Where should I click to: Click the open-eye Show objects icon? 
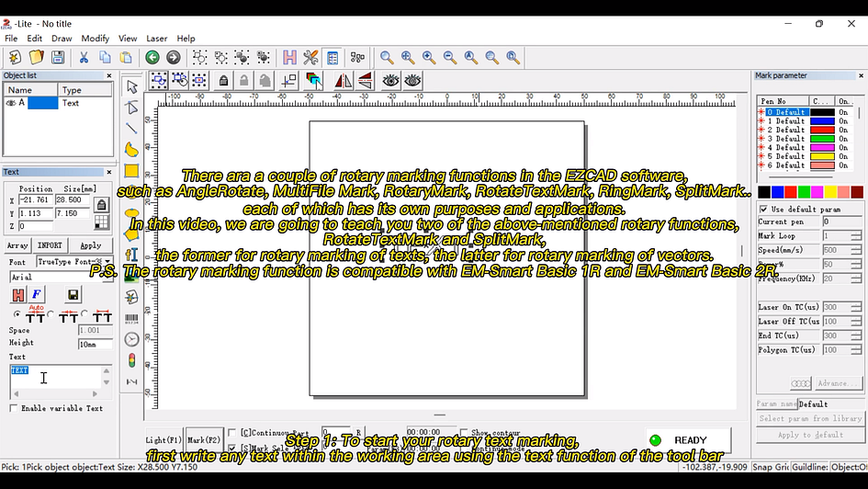coord(390,81)
